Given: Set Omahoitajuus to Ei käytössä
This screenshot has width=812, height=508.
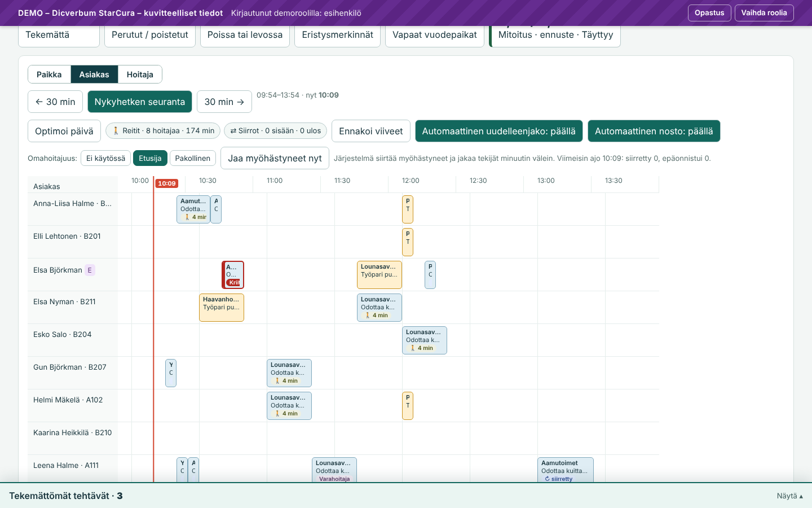Looking at the screenshot, I should 106,158.
